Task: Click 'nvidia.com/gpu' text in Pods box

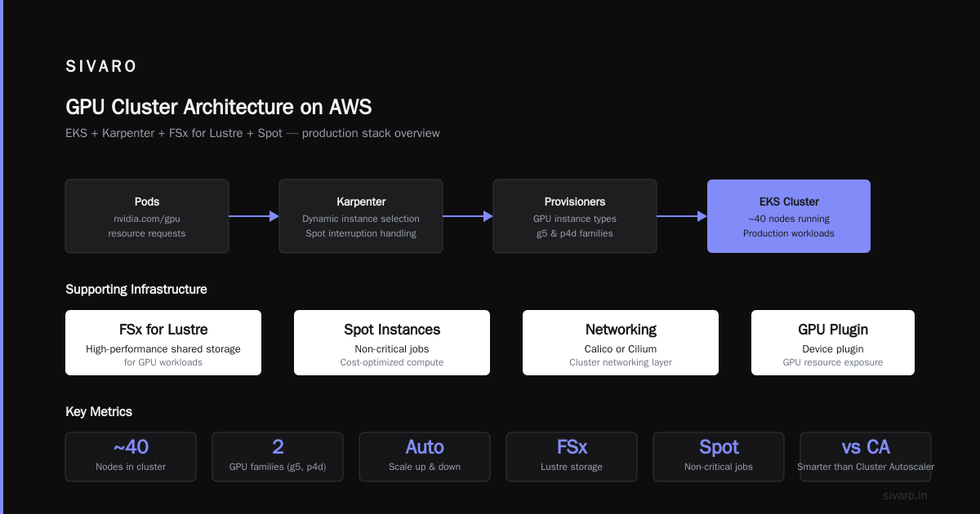Action: (147, 219)
